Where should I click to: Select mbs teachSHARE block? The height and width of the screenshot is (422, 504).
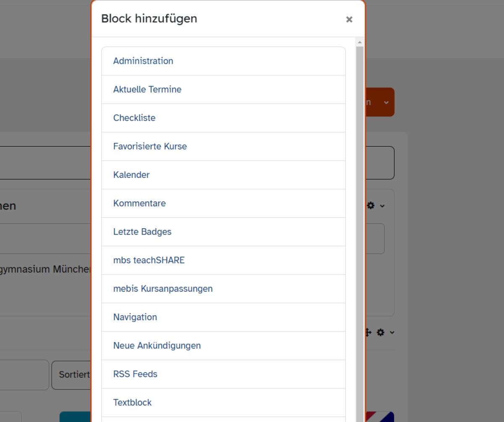(223, 260)
